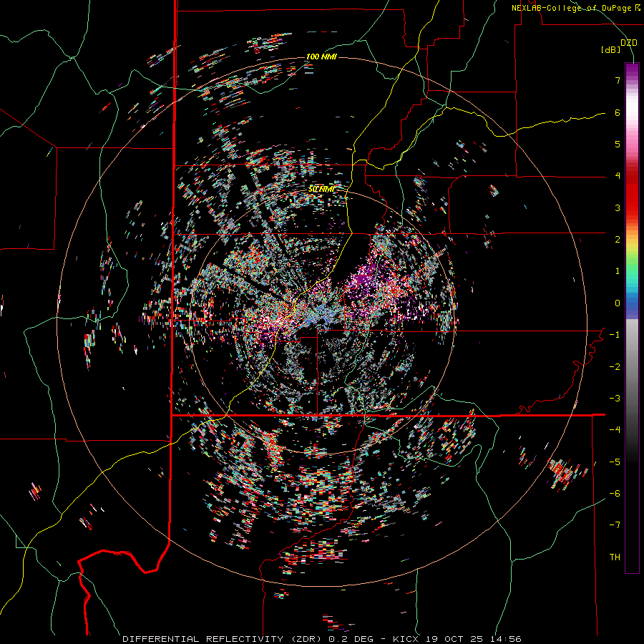Click the 6 value on the color scale

click(618, 112)
